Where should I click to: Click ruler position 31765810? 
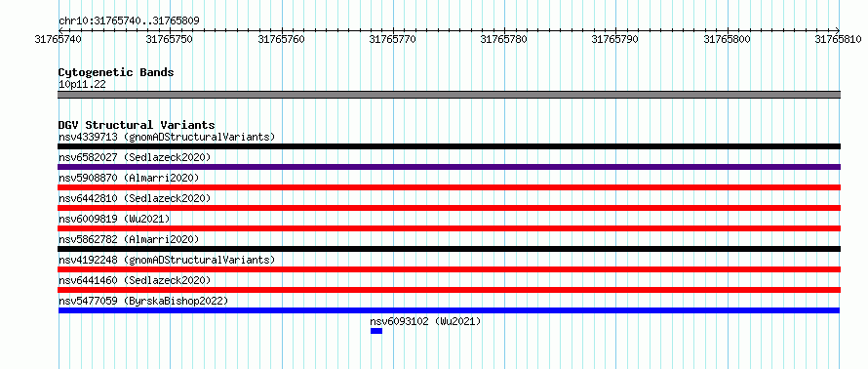[839, 39]
